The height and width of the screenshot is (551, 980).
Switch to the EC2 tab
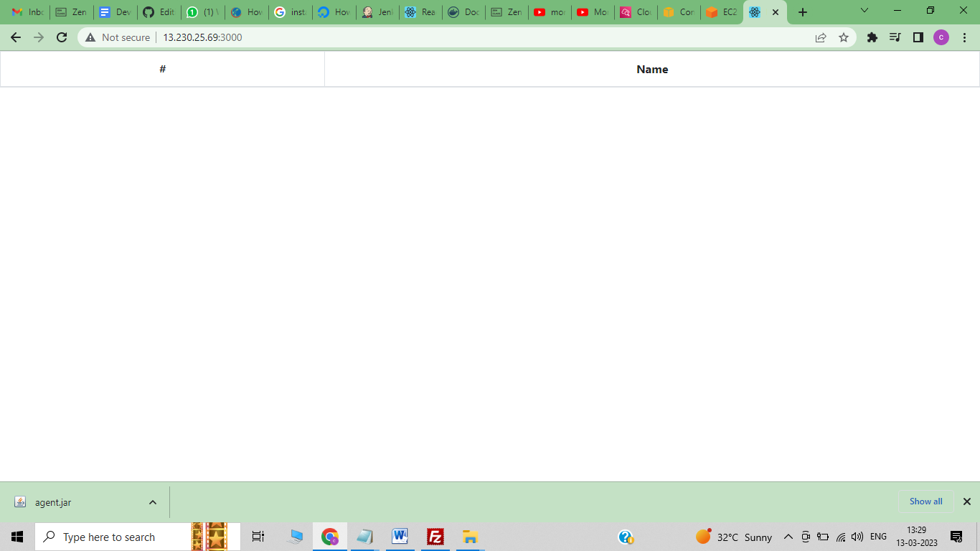(x=721, y=12)
